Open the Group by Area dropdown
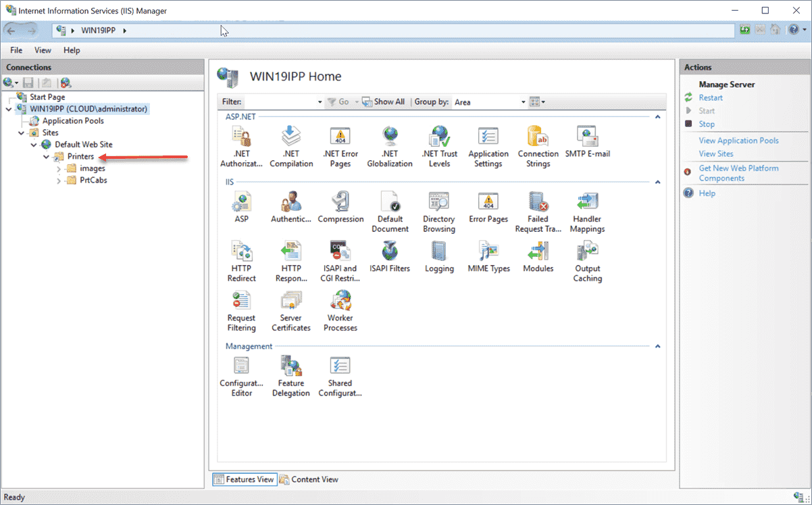 (523, 101)
